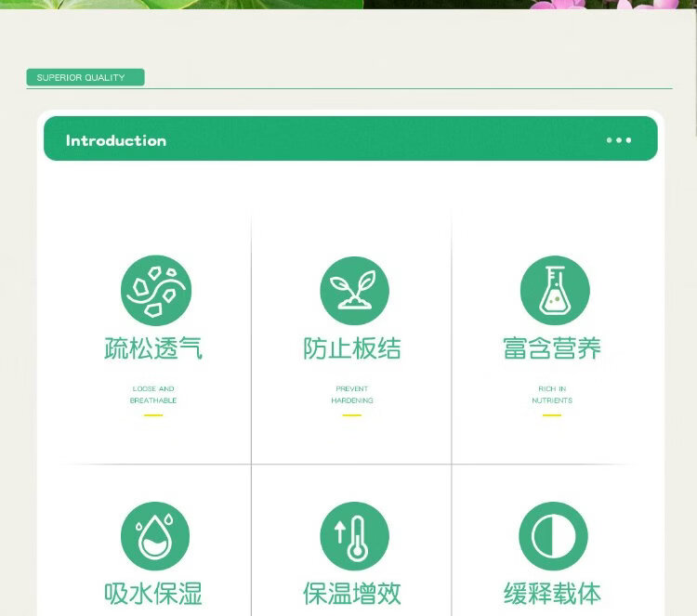Screen dimensions: 697x616
Task: Click the seedling sprout icon
Action: pos(354,290)
